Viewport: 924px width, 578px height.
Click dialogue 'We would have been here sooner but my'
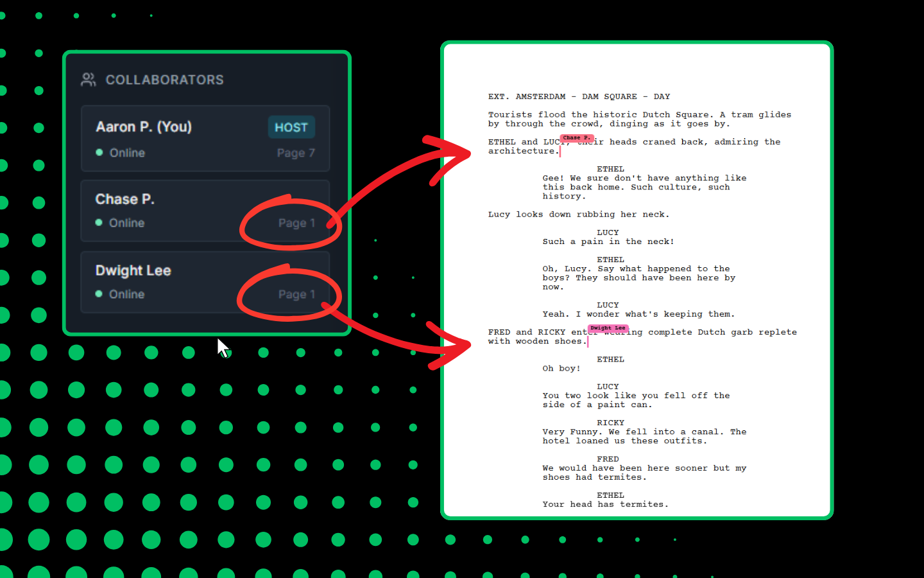[644, 469]
